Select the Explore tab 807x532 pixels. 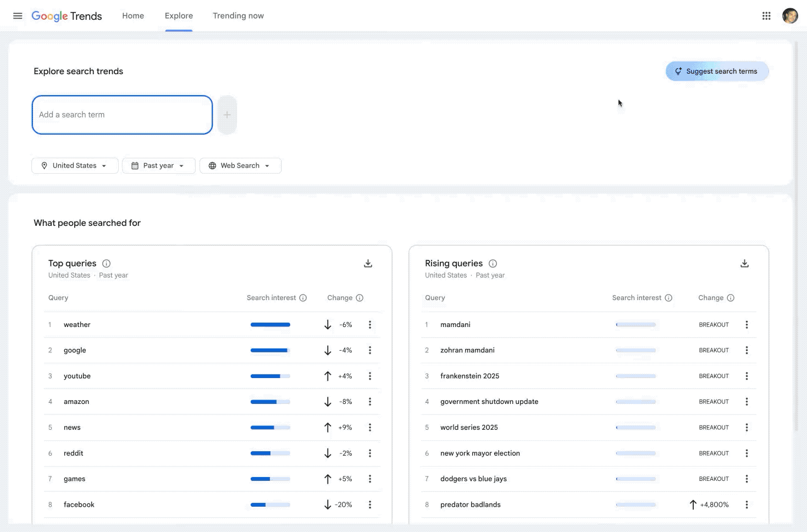179,16
